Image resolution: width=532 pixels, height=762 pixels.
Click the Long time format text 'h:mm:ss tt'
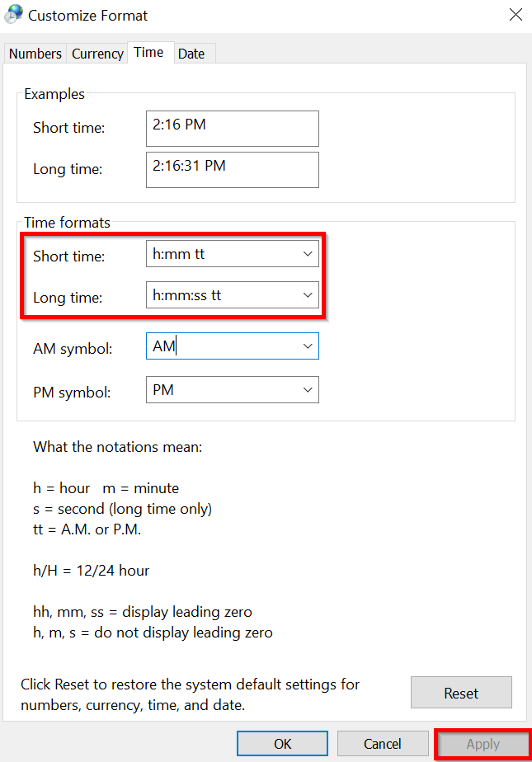coord(187,295)
